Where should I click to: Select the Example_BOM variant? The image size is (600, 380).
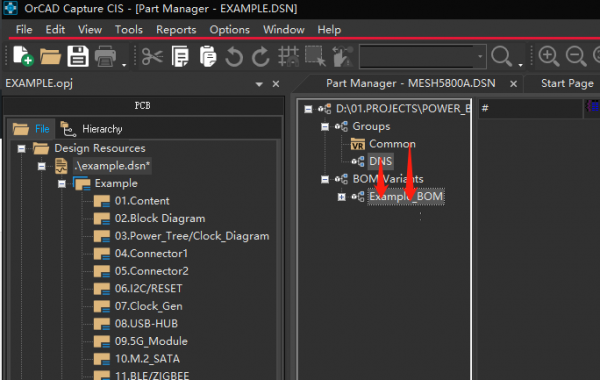406,197
